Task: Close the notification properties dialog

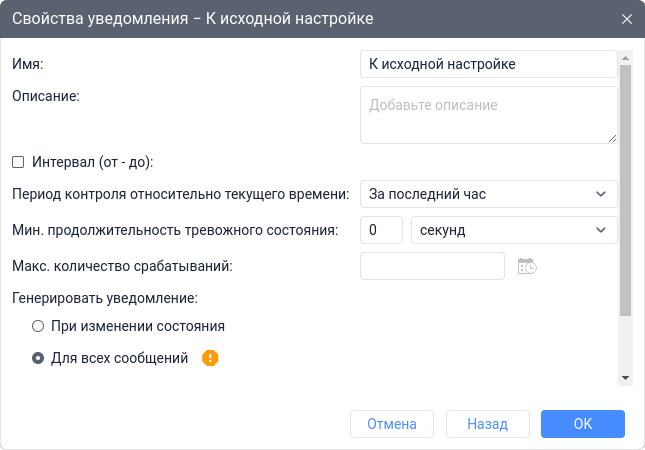Action: tap(626, 19)
